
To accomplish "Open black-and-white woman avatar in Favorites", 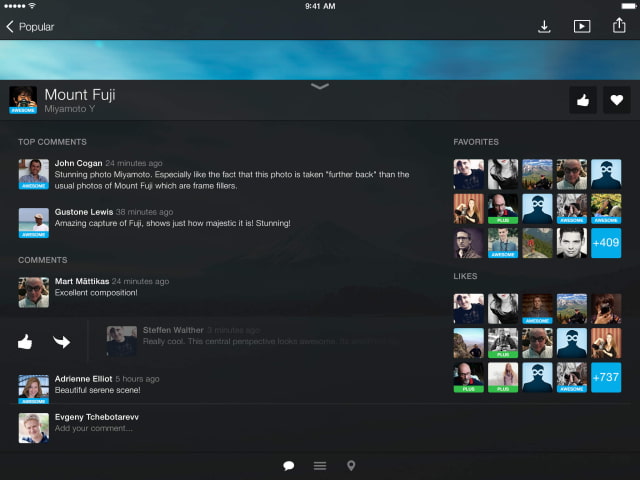I will (x=503, y=174).
